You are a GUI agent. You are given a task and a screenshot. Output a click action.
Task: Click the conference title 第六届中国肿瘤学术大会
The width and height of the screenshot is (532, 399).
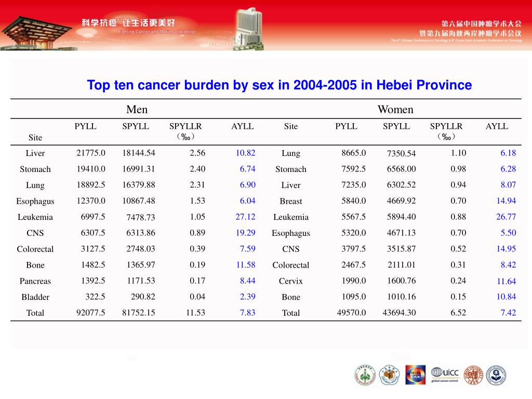(x=481, y=23)
